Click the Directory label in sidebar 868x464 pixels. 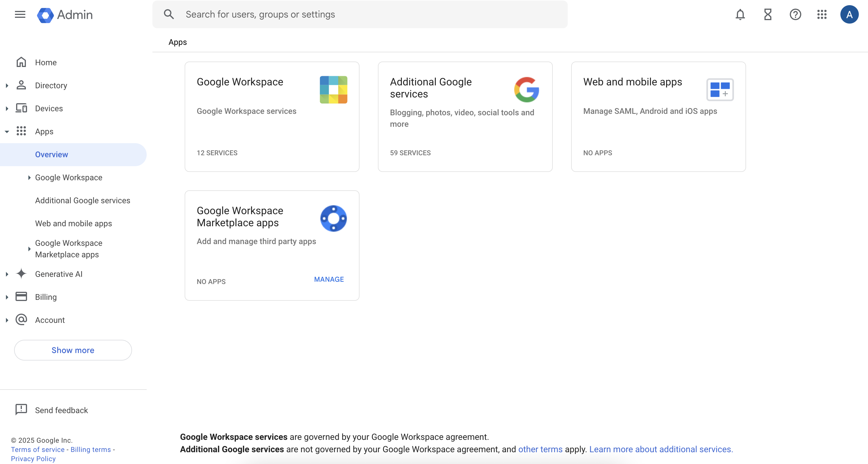tap(51, 86)
